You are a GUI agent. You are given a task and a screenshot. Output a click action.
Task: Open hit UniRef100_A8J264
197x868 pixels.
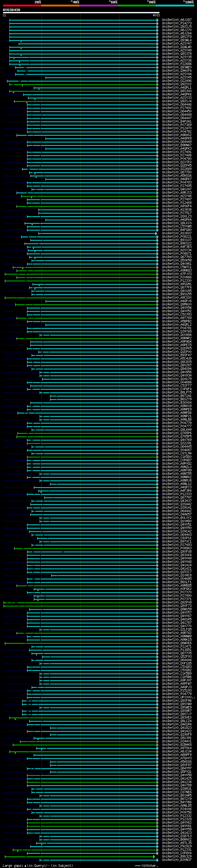tap(177, 33)
